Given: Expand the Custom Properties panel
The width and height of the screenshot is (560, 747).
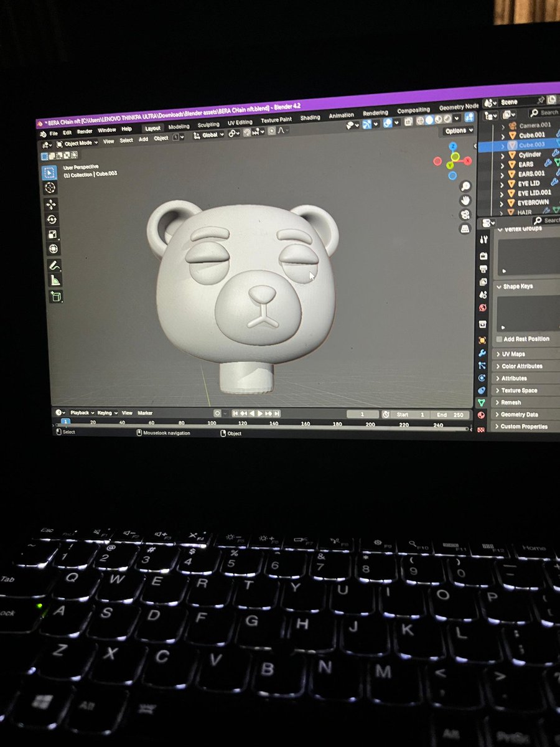Looking at the screenshot, I should (526, 426).
